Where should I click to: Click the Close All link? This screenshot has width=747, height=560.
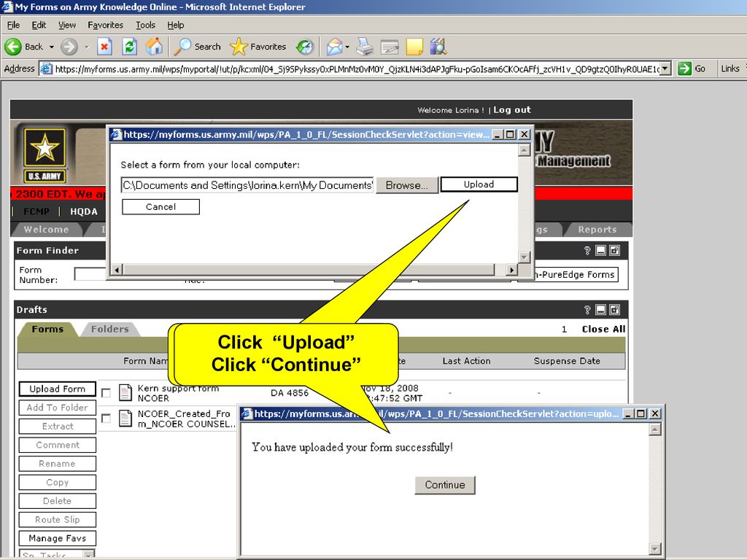tap(603, 329)
